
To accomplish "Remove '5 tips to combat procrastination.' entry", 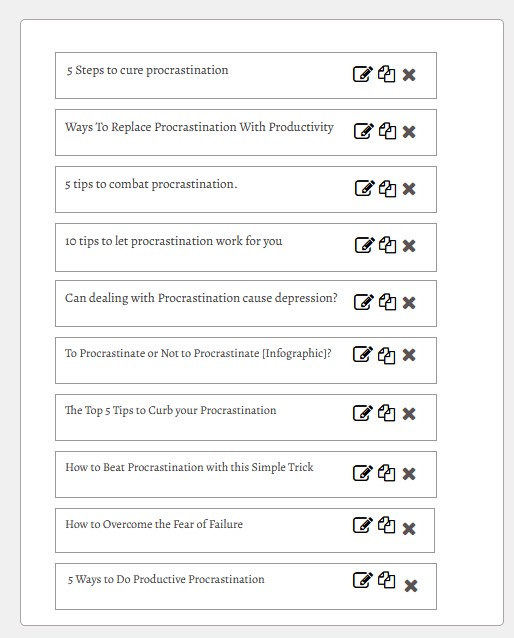I will pos(409,189).
